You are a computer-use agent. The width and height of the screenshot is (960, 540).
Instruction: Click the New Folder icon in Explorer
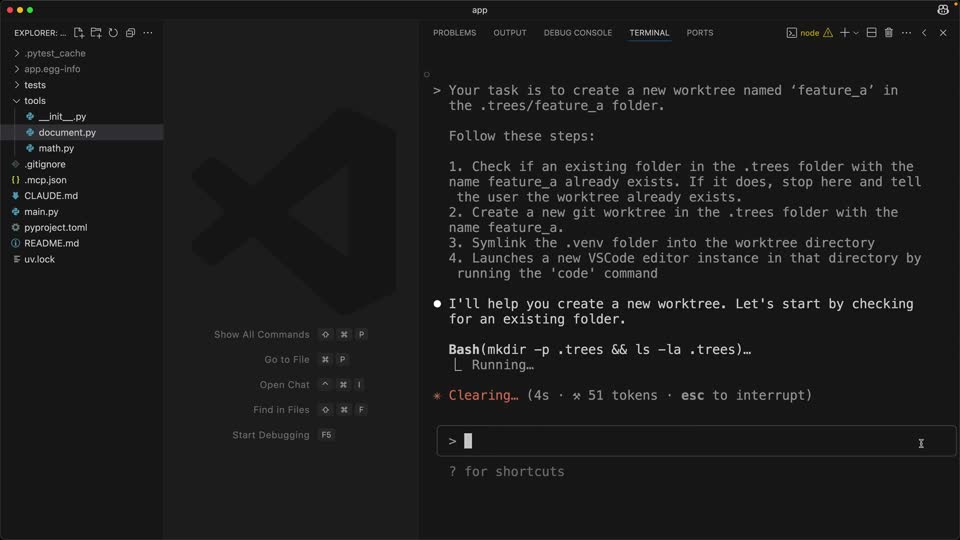[x=96, y=32]
